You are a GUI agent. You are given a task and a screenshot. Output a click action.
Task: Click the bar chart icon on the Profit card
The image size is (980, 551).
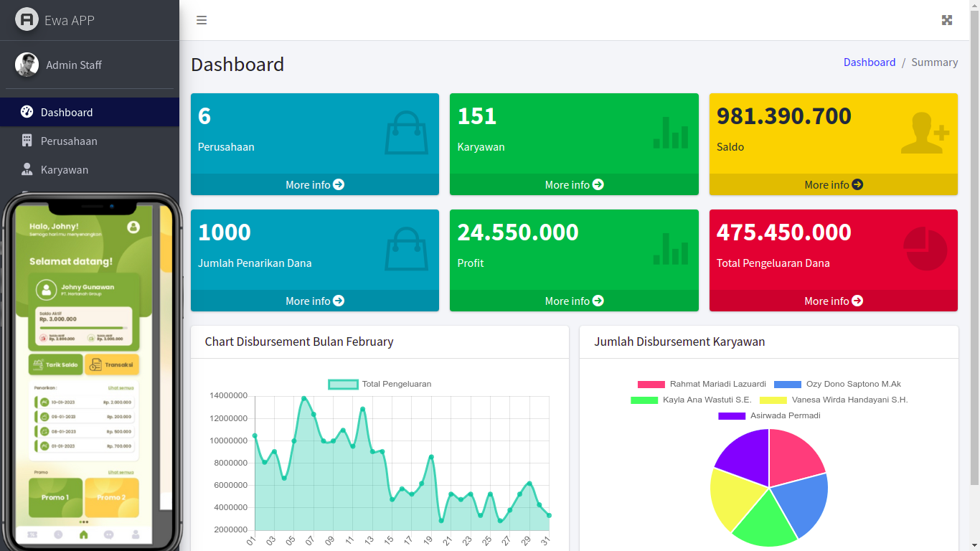[x=671, y=249]
